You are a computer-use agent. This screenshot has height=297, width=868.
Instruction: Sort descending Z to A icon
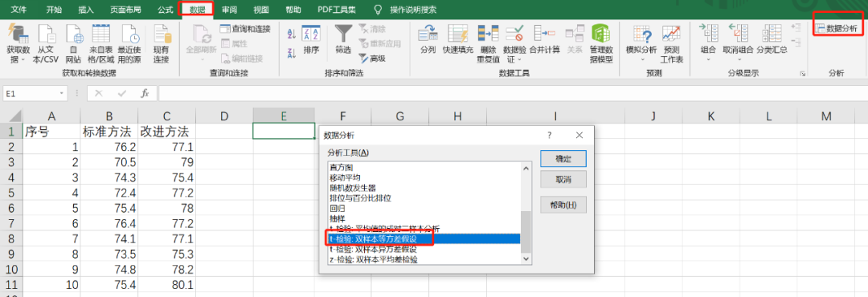pos(292,53)
